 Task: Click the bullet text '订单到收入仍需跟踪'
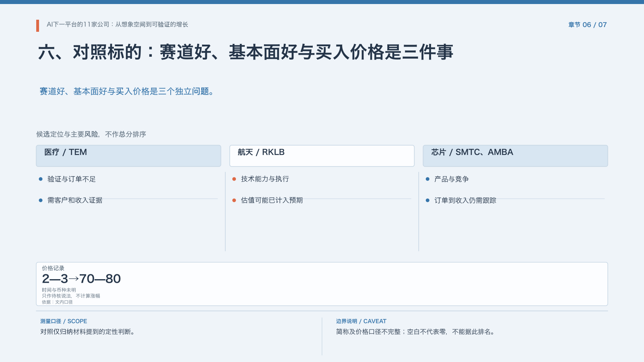(465, 200)
